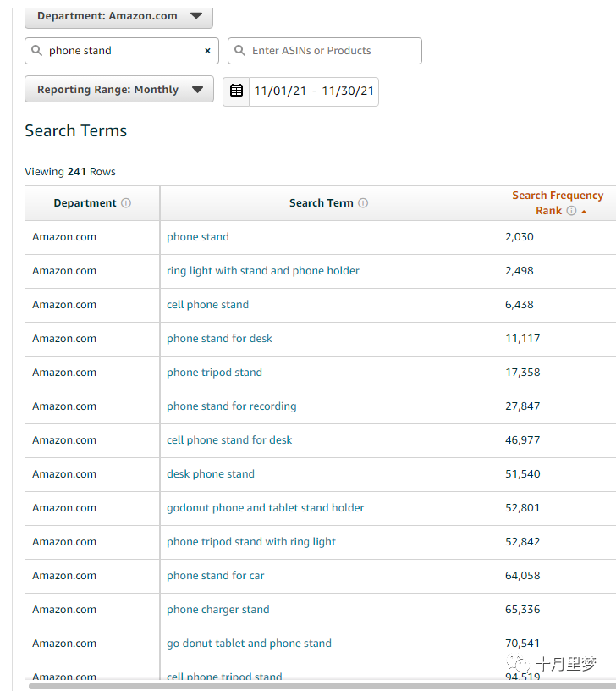Open phone charger stand link
The height and width of the screenshot is (691, 616).
pyautogui.click(x=218, y=610)
